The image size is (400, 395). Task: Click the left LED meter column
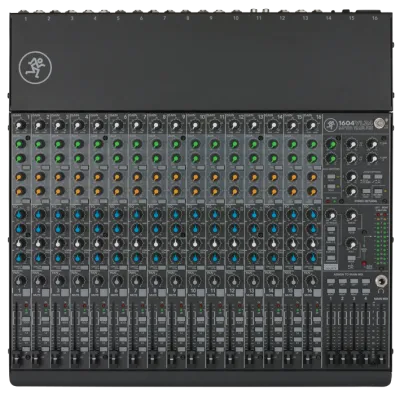click(x=378, y=239)
